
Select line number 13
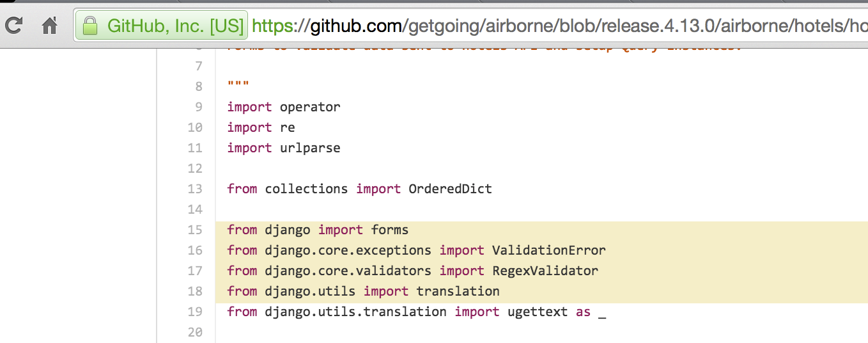[195, 189]
